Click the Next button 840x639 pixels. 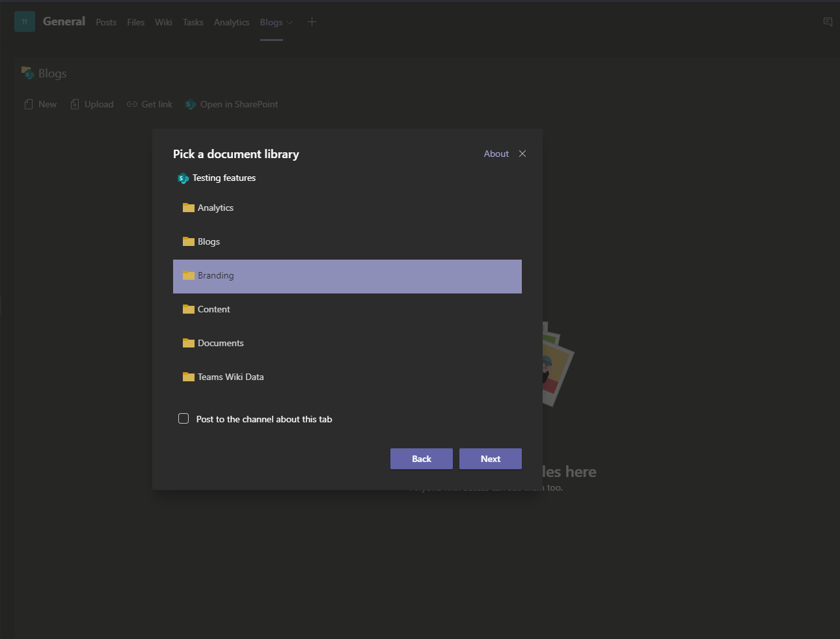[490, 458]
